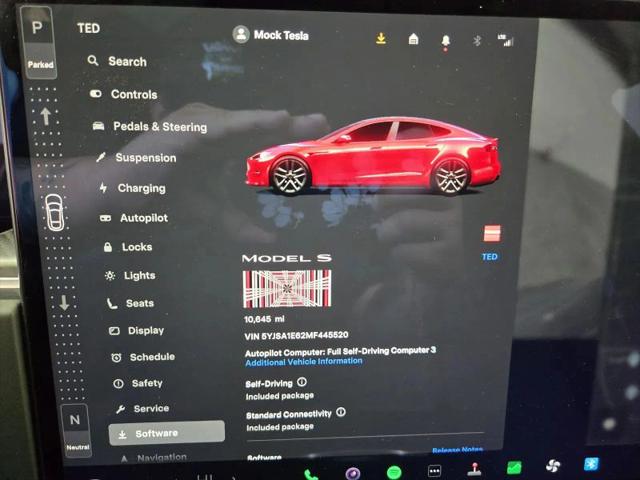The height and width of the screenshot is (480, 640).
Task: Tap info icon next to Self-Driving
Action: [302, 382]
